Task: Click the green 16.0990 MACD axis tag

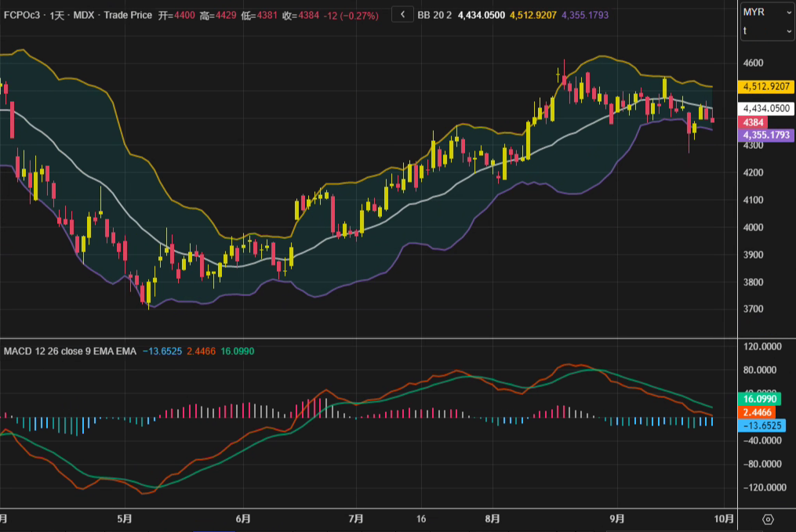Action: click(759, 399)
